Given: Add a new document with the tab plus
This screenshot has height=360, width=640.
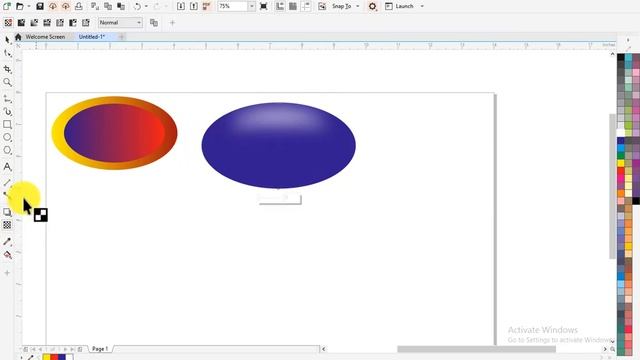Looking at the screenshot, I should coord(121,37).
